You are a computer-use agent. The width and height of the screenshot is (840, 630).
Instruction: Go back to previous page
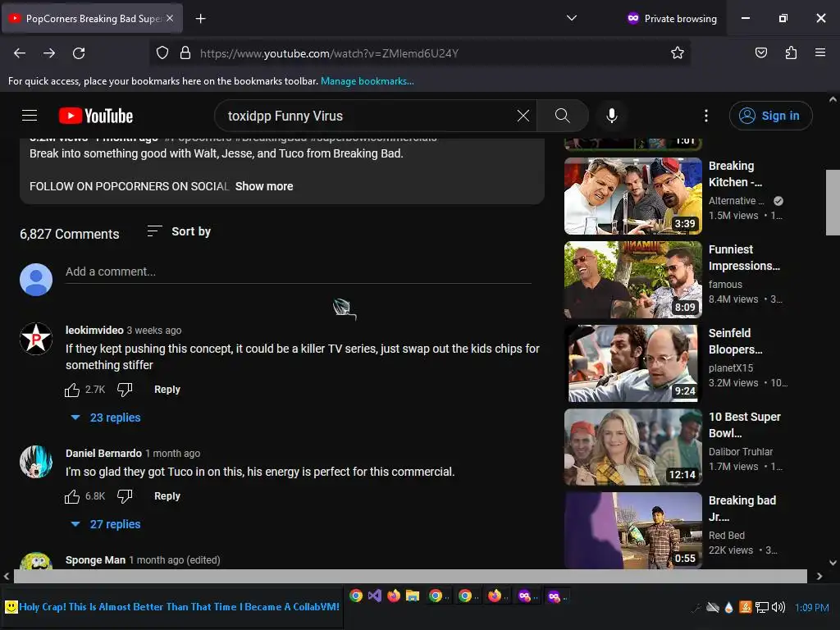pyautogui.click(x=20, y=53)
